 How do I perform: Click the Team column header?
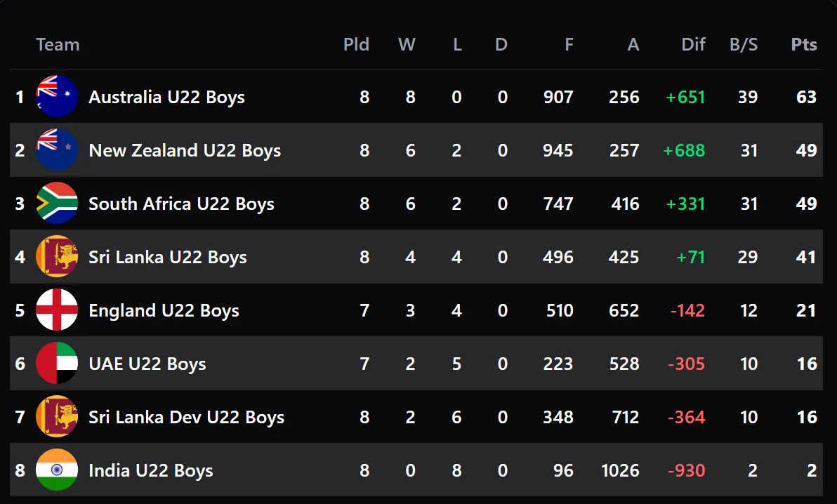[58, 44]
